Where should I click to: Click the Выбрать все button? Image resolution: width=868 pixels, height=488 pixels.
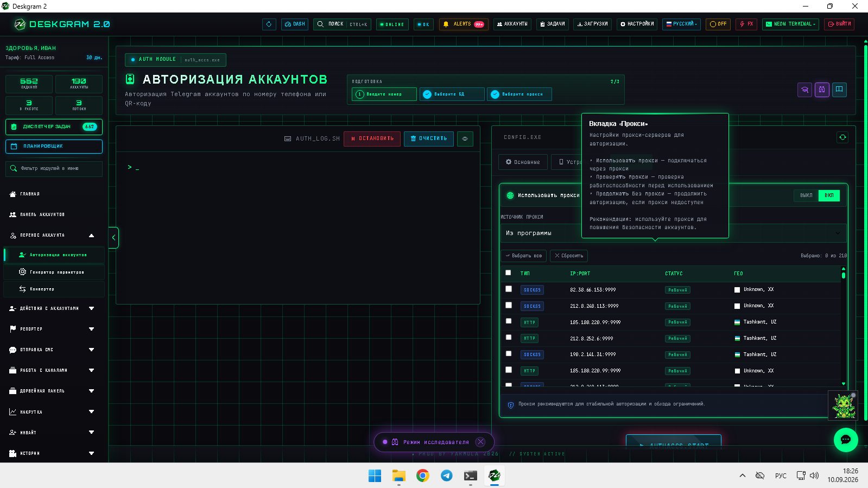tap(524, 256)
